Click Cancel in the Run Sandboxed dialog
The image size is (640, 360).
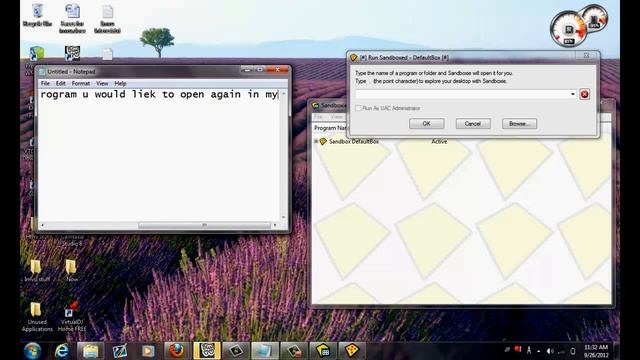pos(473,124)
